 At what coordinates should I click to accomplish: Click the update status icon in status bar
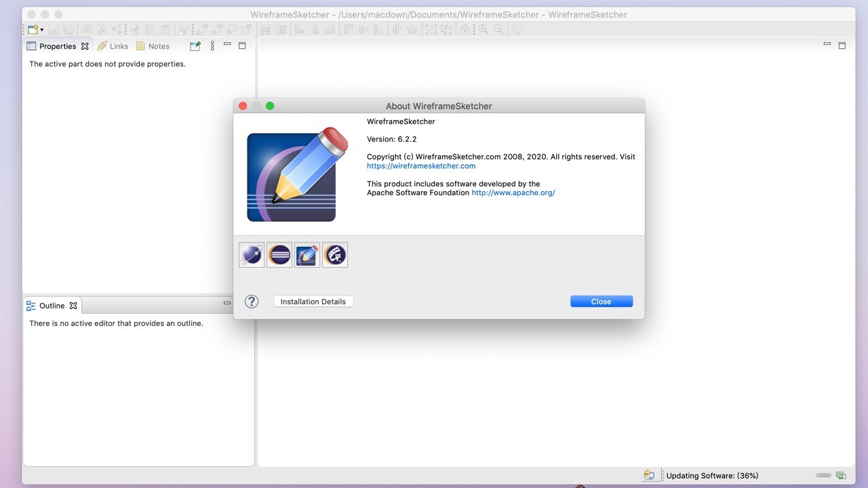coord(649,475)
